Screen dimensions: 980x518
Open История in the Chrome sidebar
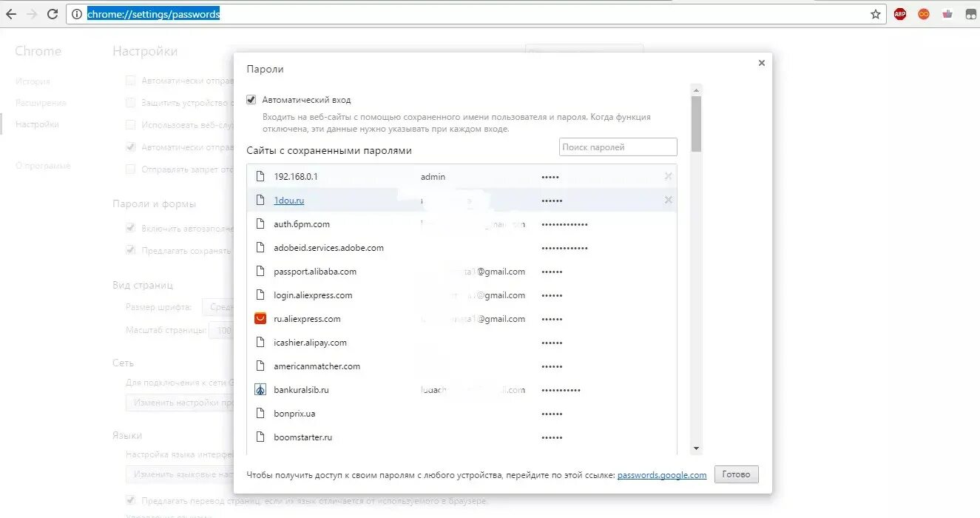(33, 81)
